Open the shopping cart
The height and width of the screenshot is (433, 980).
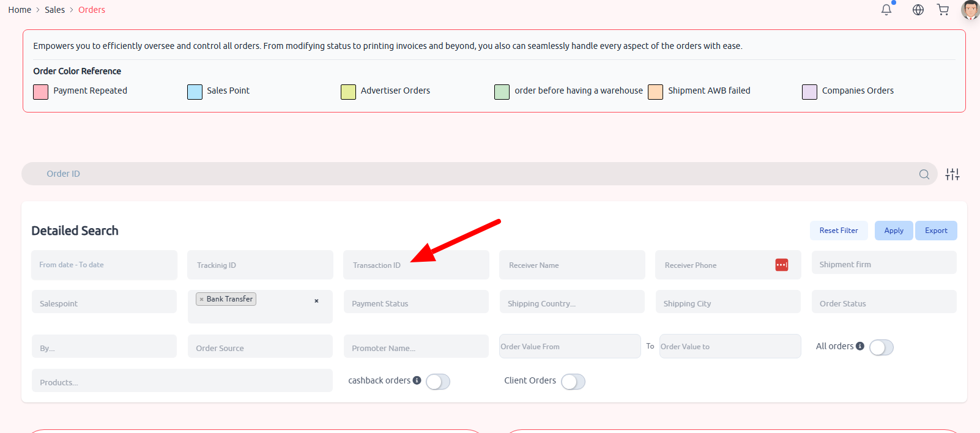(x=943, y=10)
